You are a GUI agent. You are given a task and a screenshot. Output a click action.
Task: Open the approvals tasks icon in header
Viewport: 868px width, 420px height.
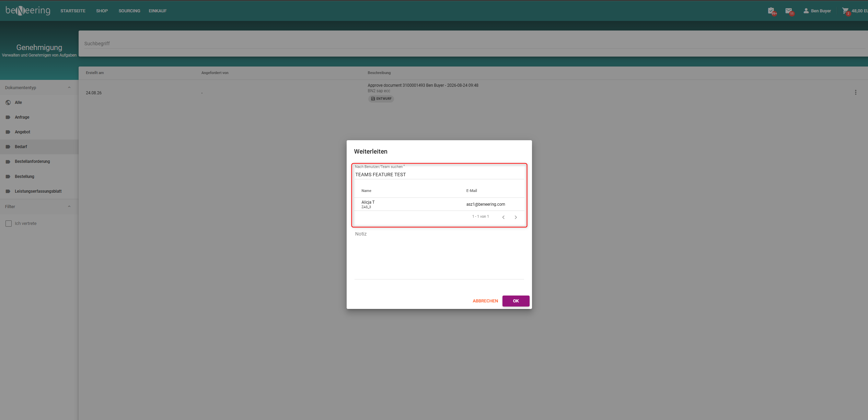coord(771,11)
